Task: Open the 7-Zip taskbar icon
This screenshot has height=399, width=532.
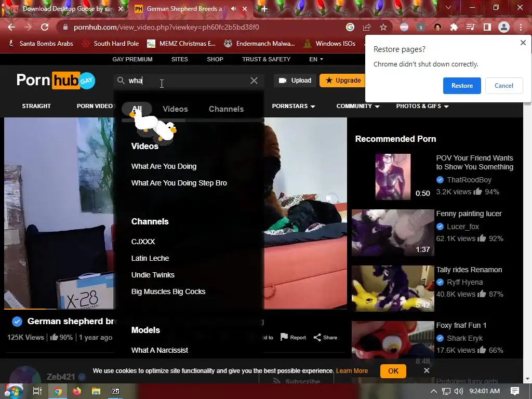Action: pyautogui.click(x=115, y=391)
